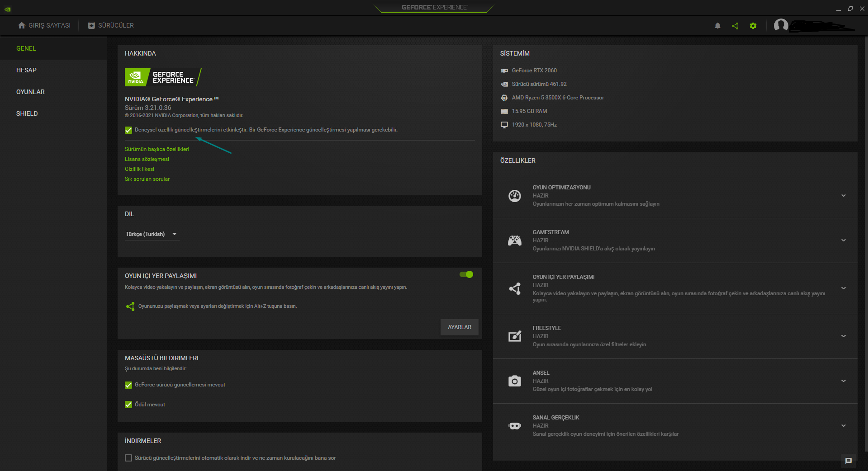Open the Türkçe language dropdown
Image resolution: width=868 pixels, height=471 pixels.
tap(152, 234)
